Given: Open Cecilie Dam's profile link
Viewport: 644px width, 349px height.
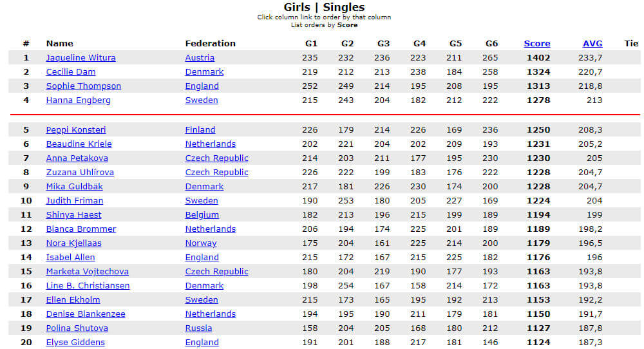Looking at the screenshot, I should click(x=71, y=72).
